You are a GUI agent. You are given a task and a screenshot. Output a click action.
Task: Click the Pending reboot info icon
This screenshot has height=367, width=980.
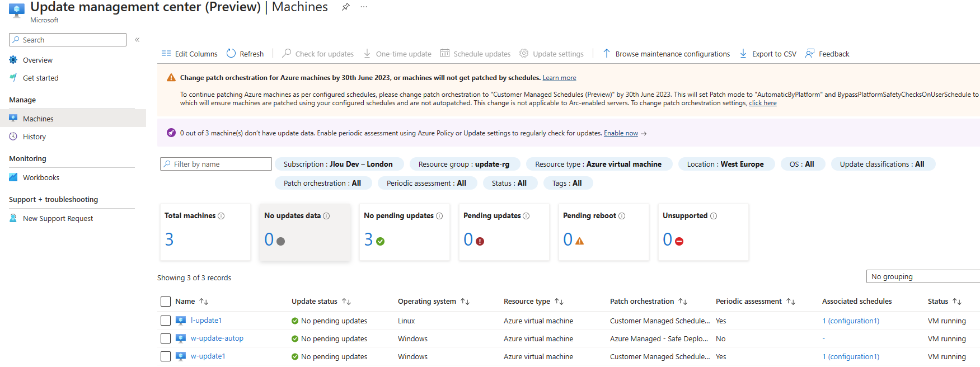pos(622,216)
